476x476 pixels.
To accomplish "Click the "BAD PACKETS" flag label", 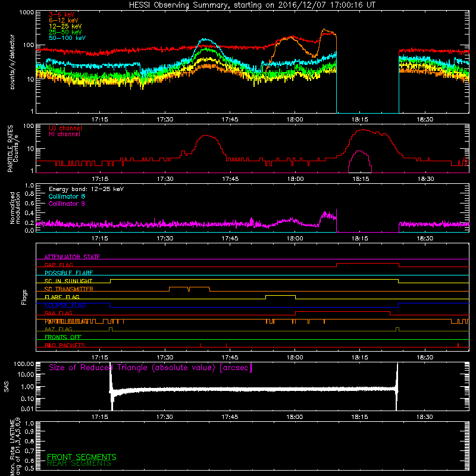I will pyautogui.click(x=65, y=345).
